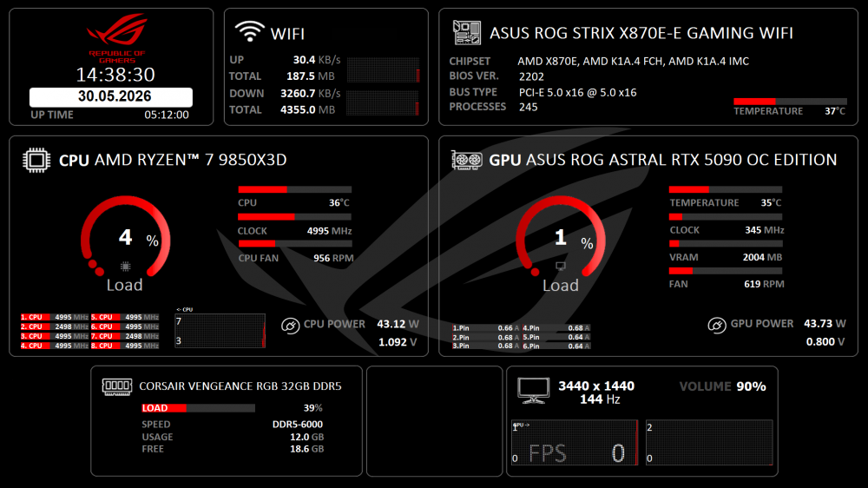868x488 pixels.
Task: Click the 7. CPU 2498 MHz core row
Action: (x=125, y=336)
